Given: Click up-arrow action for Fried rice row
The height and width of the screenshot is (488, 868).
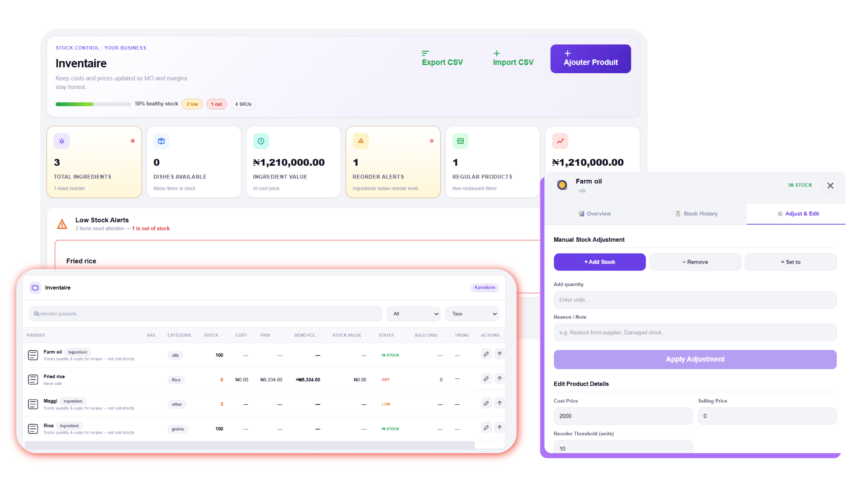Looking at the screenshot, I should tap(500, 379).
